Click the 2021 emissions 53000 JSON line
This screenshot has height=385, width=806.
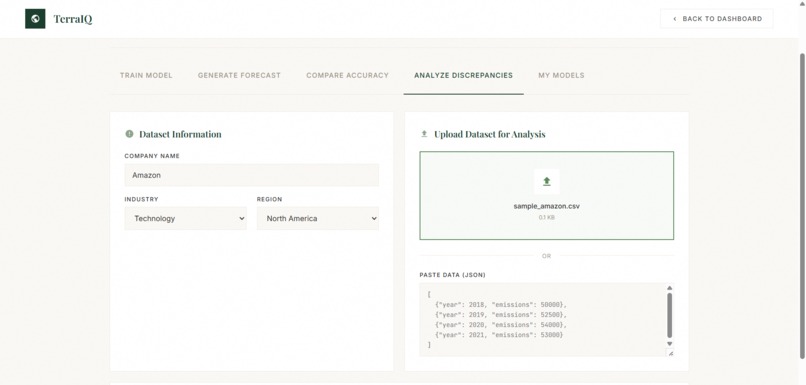click(x=499, y=335)
